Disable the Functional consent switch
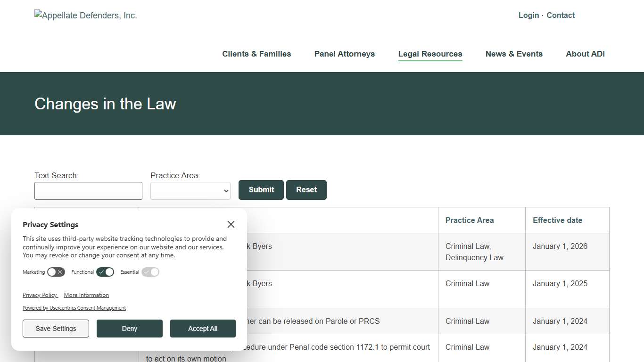 point(105,272)
